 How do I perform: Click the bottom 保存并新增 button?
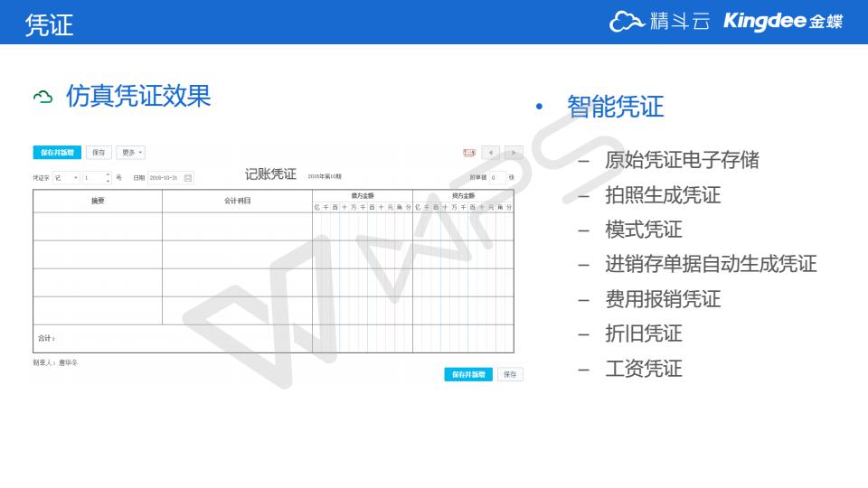coord(468,374)
